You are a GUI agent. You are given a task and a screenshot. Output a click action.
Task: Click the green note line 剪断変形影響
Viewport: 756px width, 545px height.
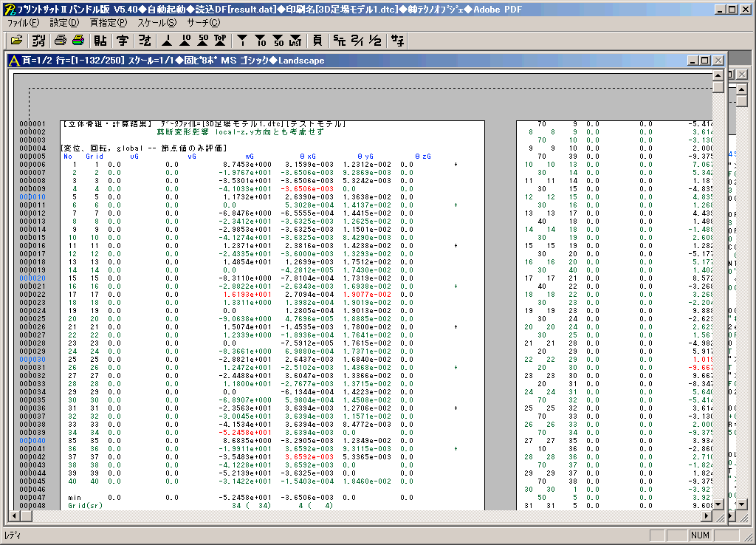point(240,131)
